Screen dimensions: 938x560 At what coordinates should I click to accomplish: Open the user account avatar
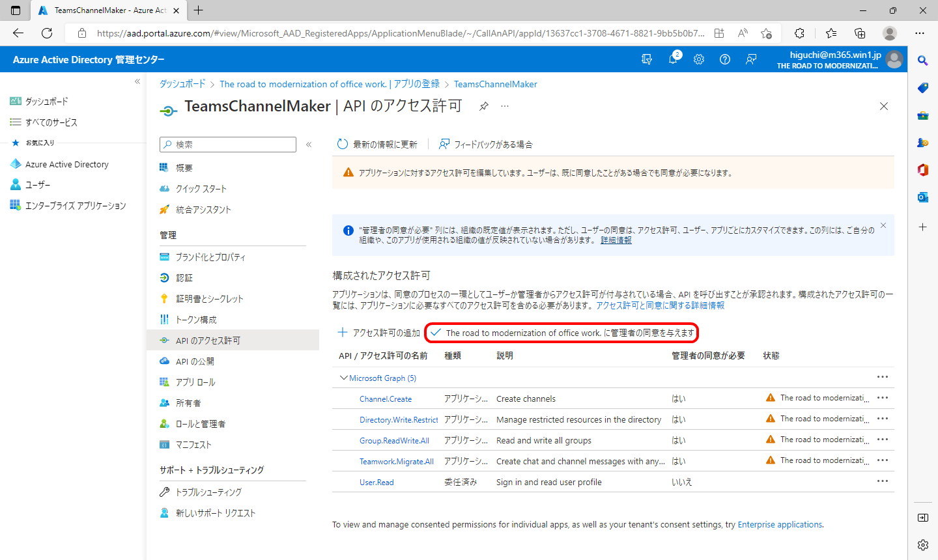pyautogui.click(x=894, y=59)
